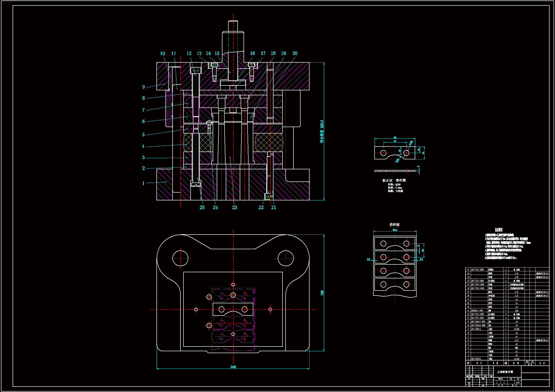Click the 止动板复合模 title block text
The width and height of the screenshot is (555, 392).
coord(505,372)
